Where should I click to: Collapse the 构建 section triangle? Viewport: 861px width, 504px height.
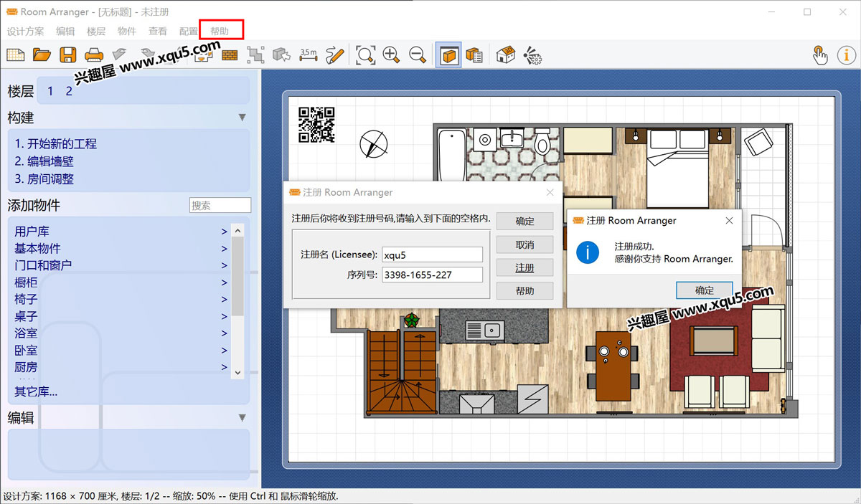tap(243, 118)
